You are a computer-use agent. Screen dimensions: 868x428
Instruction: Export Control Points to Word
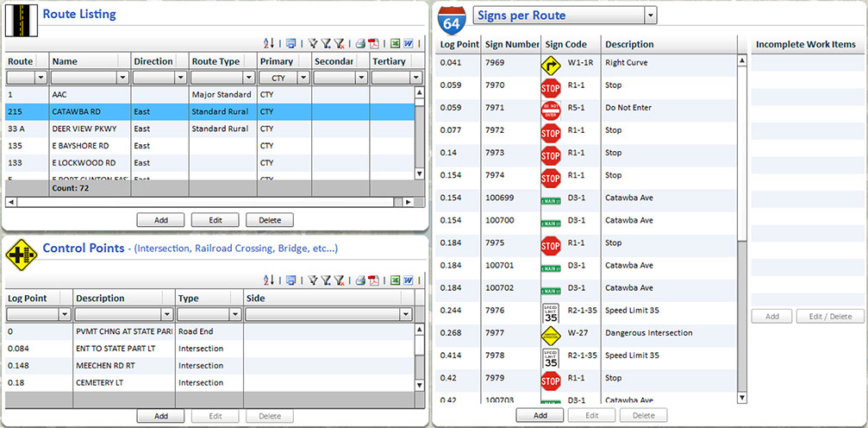tap(408, 280)
